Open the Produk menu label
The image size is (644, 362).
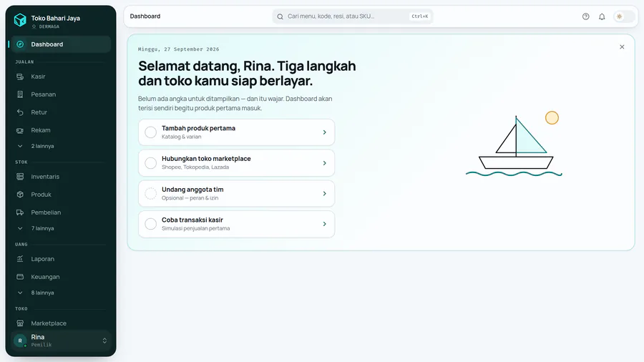[41, 195]
